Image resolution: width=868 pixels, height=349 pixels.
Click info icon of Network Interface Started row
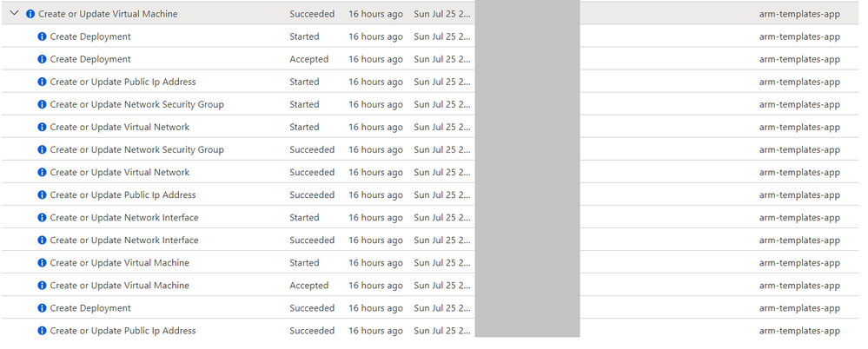click(42, 218)
